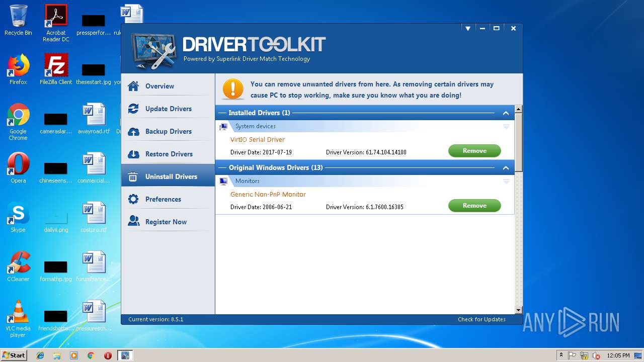This screenshot has width=644, height=362.
Task: Click the driver list scrollbar thumb
Action: coord(519,142)
